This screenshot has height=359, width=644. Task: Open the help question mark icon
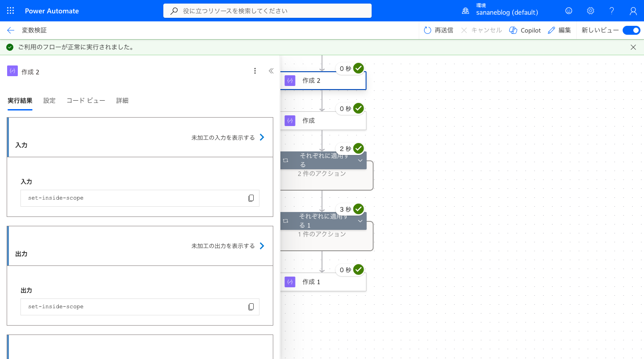click(612, 11)
